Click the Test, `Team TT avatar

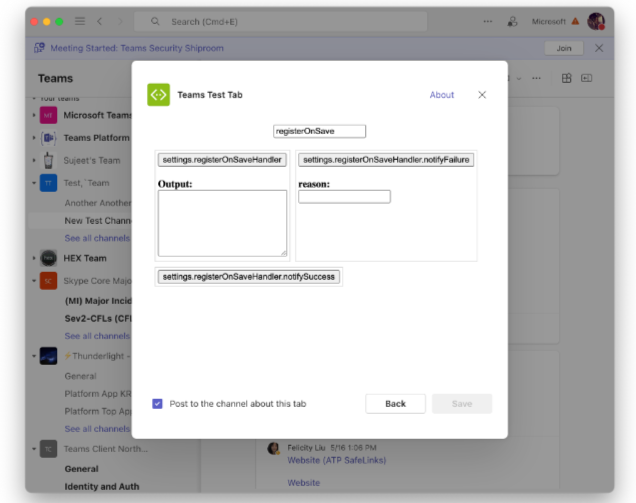[48, 183]
